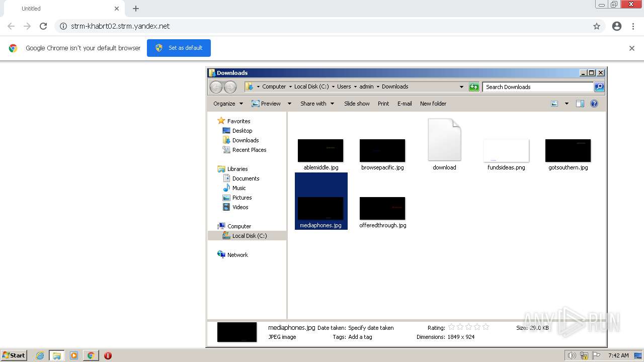The image size is (644, 362).
Task: Click E-mail in the Explorer toolbar
Action: pyautogui.click(x=405, y=104)
